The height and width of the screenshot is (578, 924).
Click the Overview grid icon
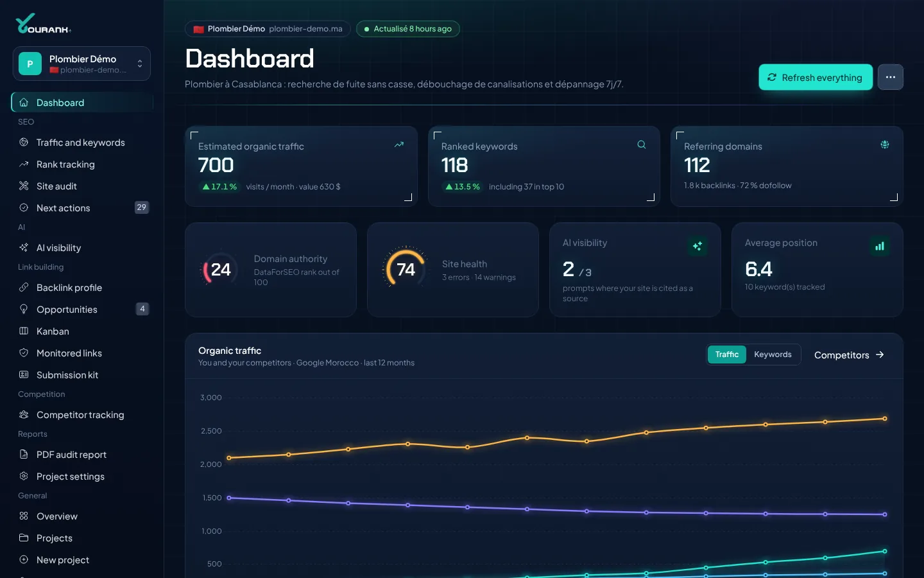tap(24, 516)
